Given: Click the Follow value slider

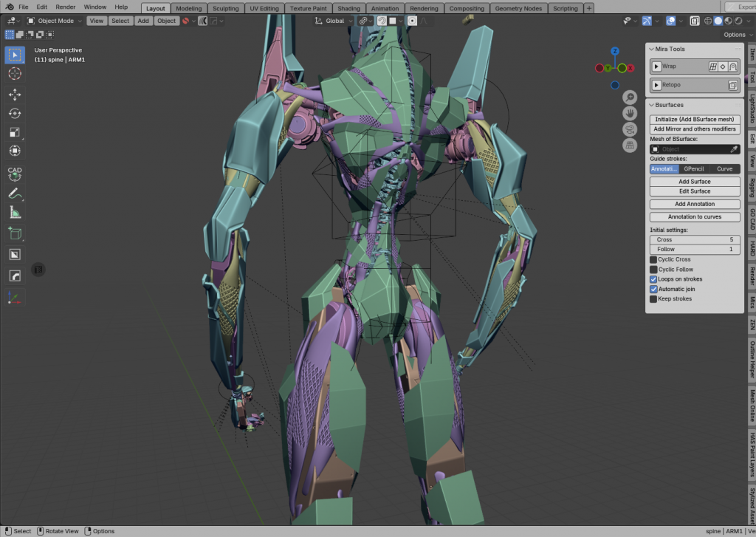Looking at the screenshot, I should click(x=695, y=250).
